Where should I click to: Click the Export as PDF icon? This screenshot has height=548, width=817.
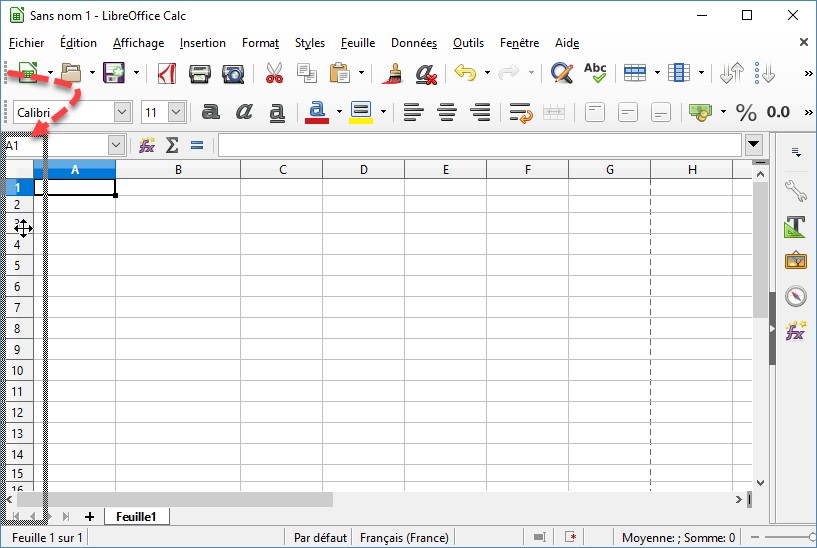(169, 73)
